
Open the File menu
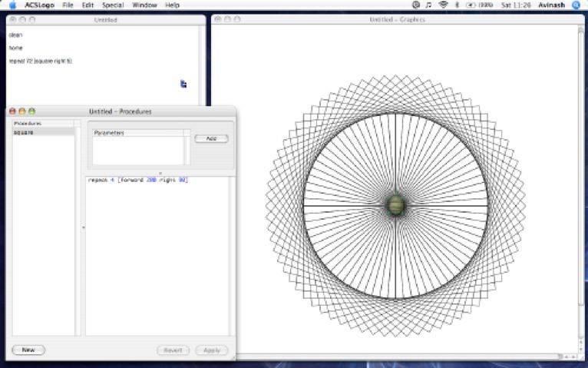click(x=68, y=5)
